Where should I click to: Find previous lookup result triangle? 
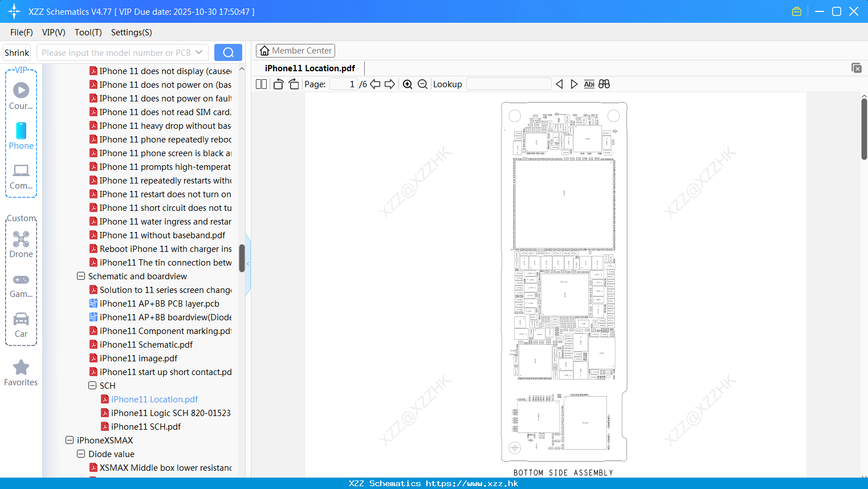coord(559,84)
